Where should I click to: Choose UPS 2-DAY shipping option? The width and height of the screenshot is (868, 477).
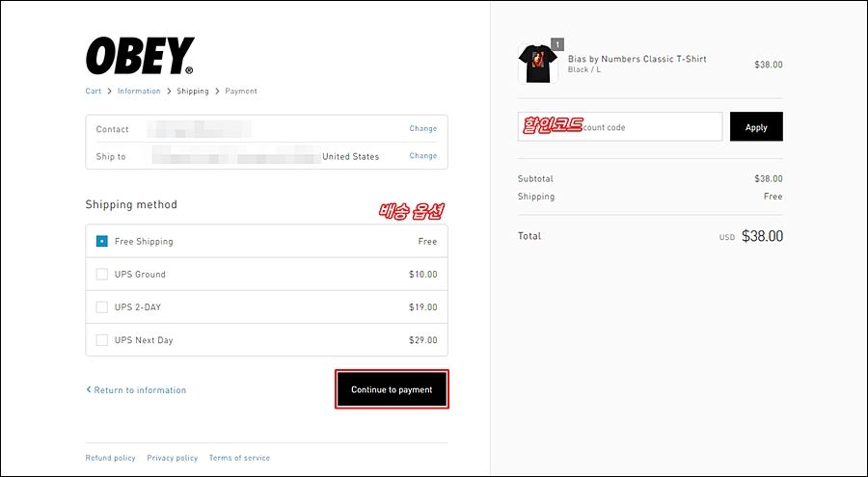102,307
